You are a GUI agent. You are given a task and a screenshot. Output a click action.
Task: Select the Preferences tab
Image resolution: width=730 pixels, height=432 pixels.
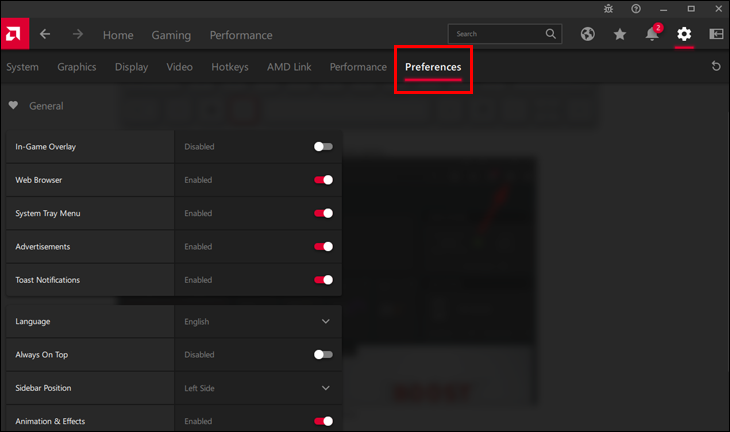tap(433, 67)
